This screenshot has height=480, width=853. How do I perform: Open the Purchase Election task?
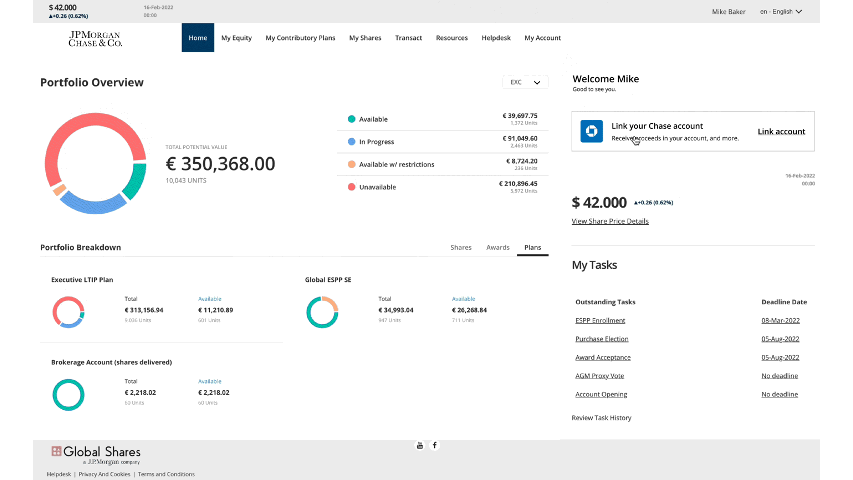(x=602, y=339)
